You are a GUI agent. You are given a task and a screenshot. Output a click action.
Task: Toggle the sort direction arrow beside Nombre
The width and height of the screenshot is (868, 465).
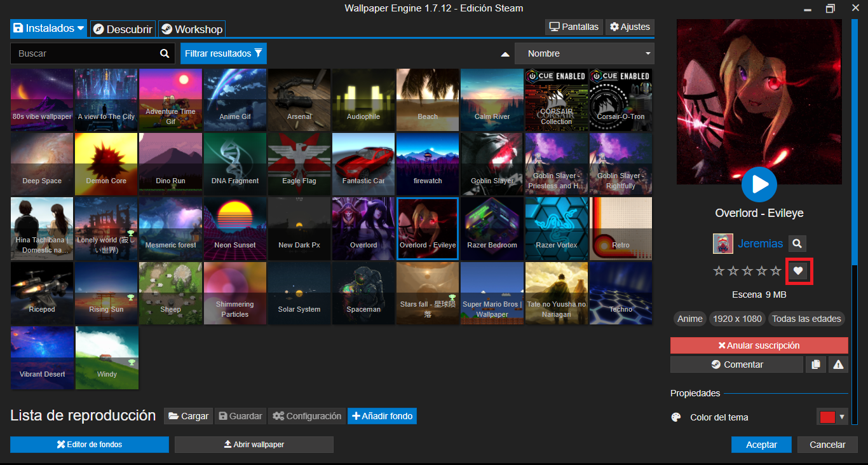click(505, 54)
